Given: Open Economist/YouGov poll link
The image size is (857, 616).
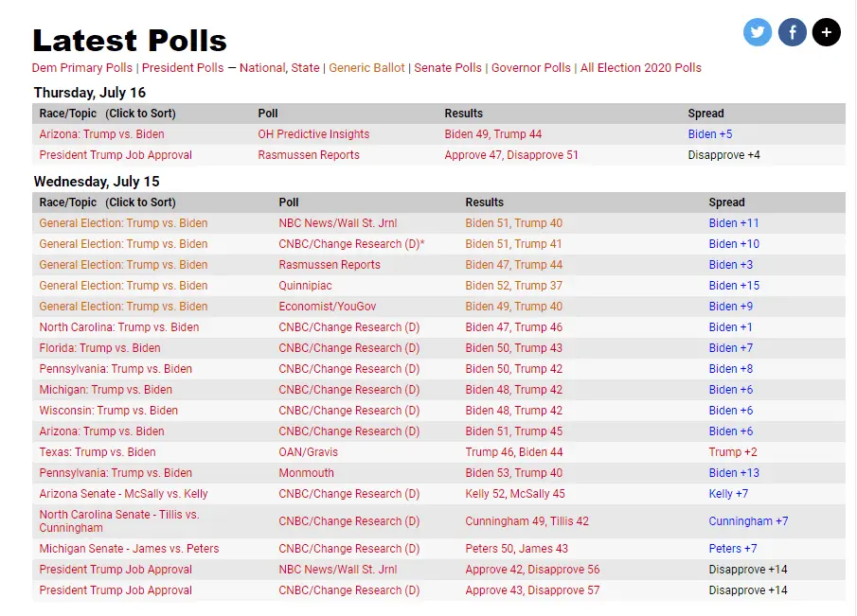Looking at the screenshot, I should (x=330, y=307).
